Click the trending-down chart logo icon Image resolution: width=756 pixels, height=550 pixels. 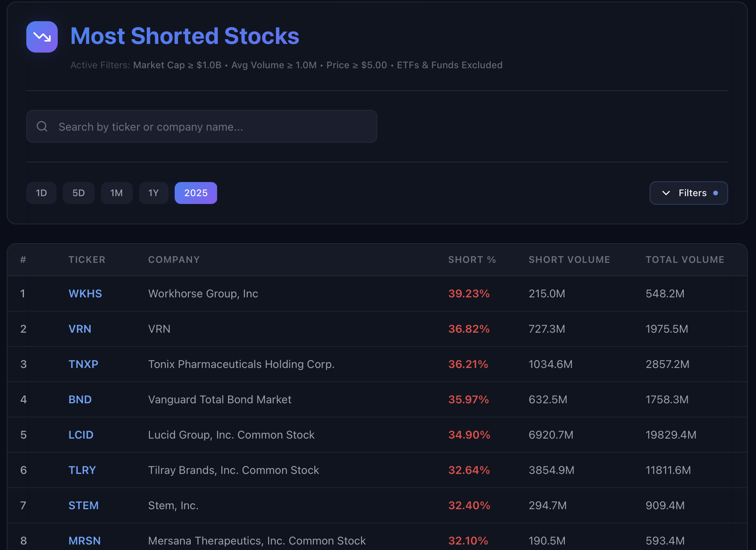tap(42, 37)
